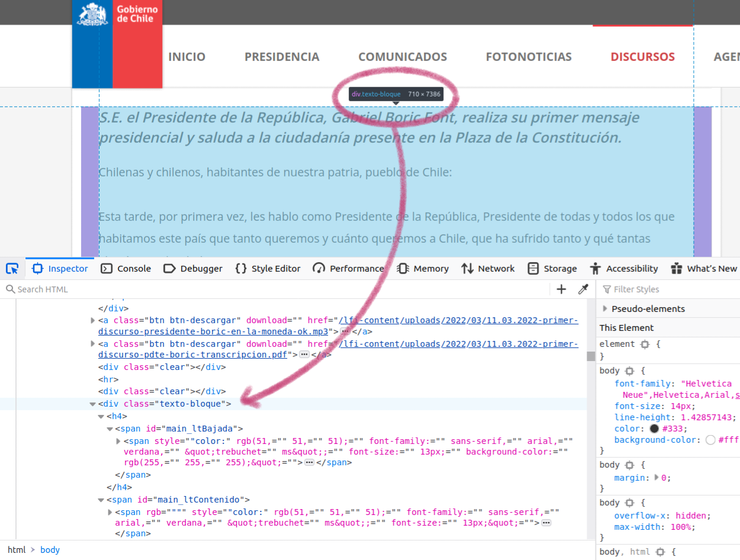Click the add new node plus icon
740x560 pixels.
click(x=561, y=289)
